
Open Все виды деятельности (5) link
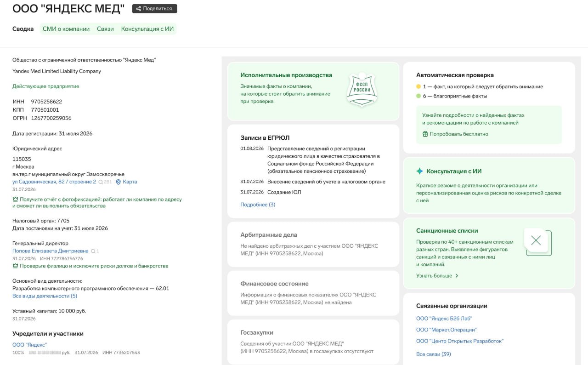[x=45, y=296]
